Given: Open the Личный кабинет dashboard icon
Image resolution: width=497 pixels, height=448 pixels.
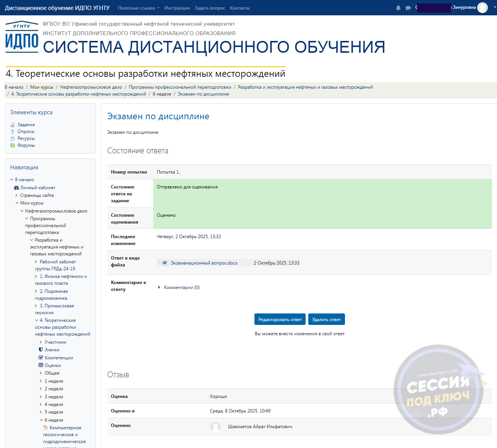Looking at the screenshot, I should [16, 188].
